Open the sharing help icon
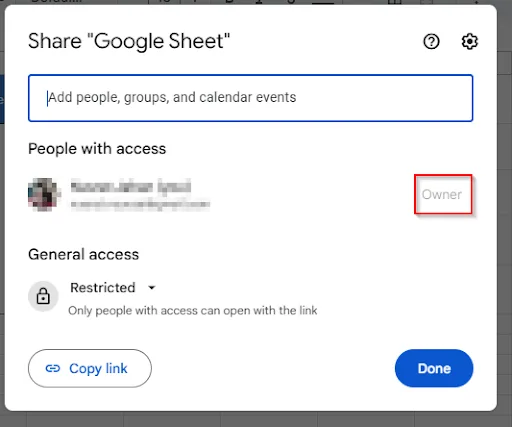The width and height of the screenshot is (512, 427). click(x=431, y=42)
